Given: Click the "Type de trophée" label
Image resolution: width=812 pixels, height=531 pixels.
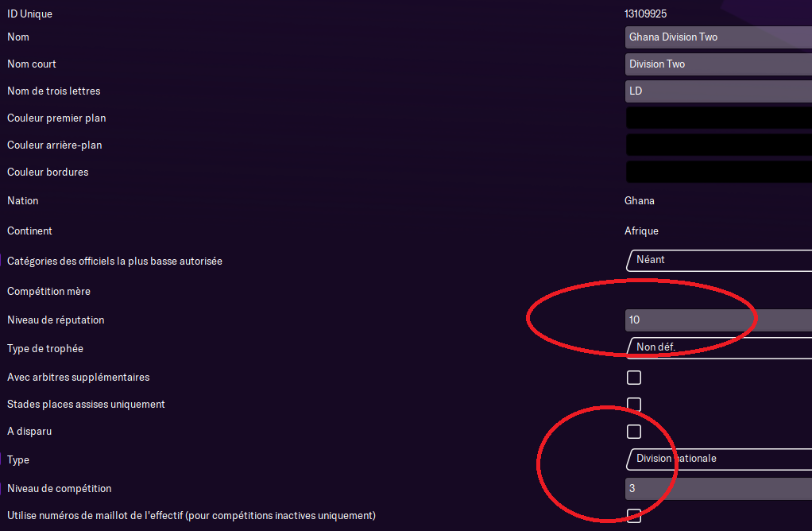Looking at the screenshot, I should (45, 349).
